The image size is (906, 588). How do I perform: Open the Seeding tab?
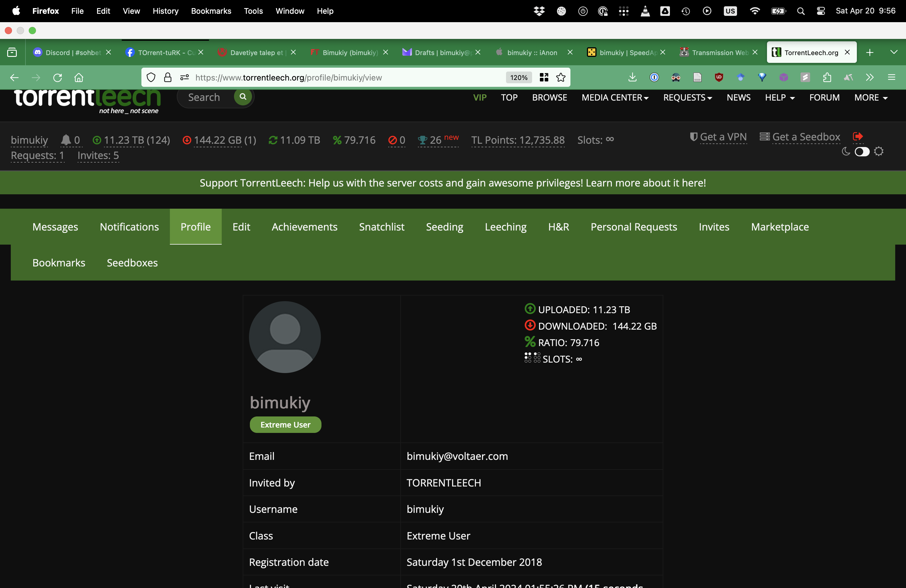[x=444, y=227]
